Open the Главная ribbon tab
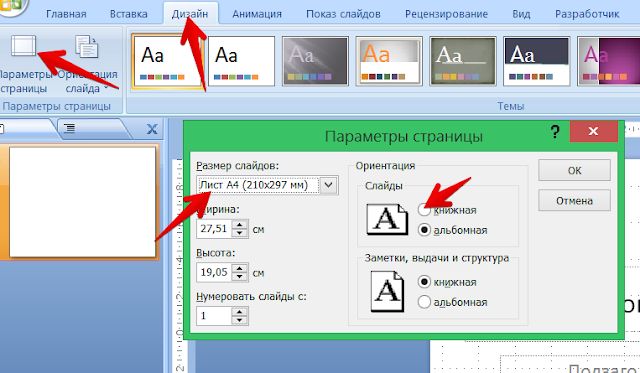 point(66,14)
